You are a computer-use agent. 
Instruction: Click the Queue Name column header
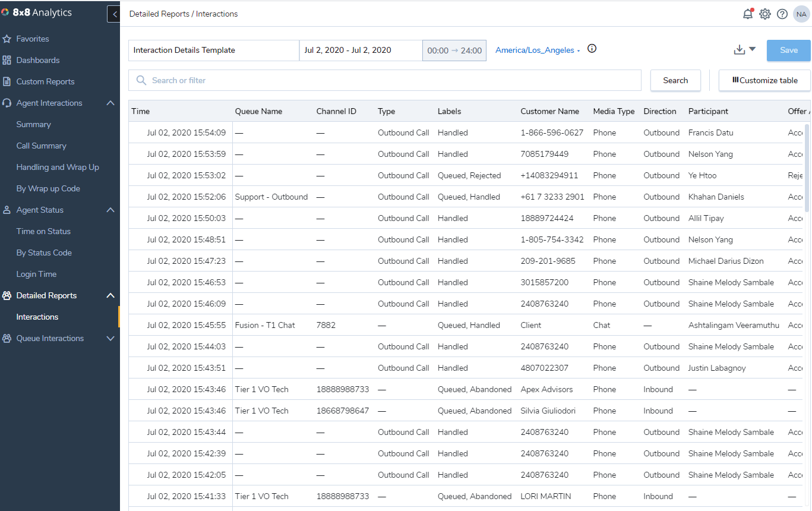pos(258,111)
